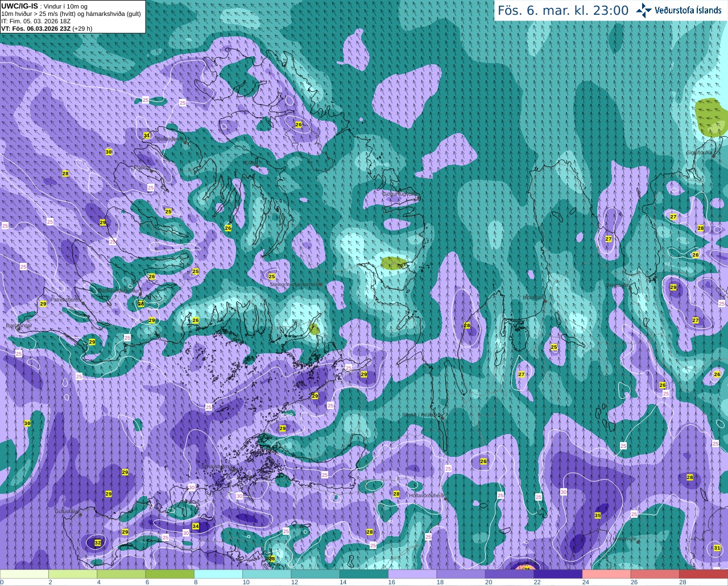The image size is (728, 586).
Task: Click the UWC/IG-IS model title
Action: point(19,6)
